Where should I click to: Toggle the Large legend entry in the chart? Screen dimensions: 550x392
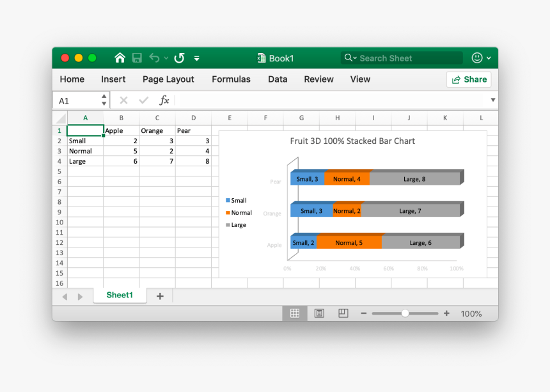(237, 224)
